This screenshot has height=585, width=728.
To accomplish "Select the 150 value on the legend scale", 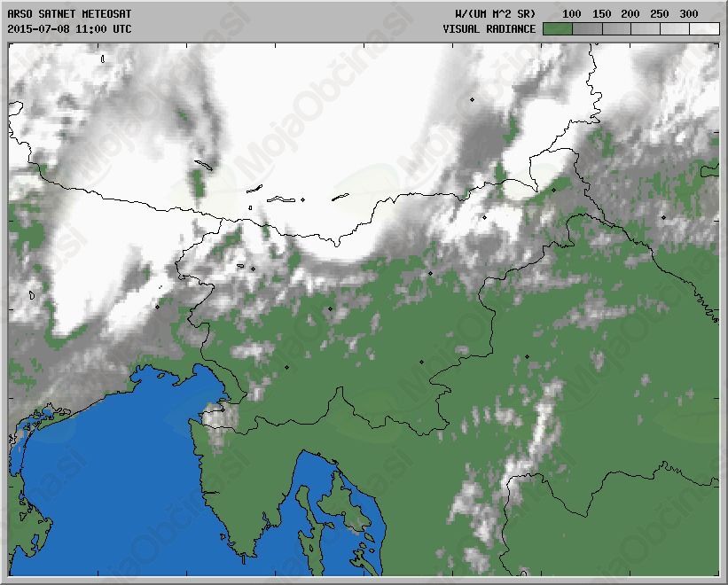I will coord(601,14).
